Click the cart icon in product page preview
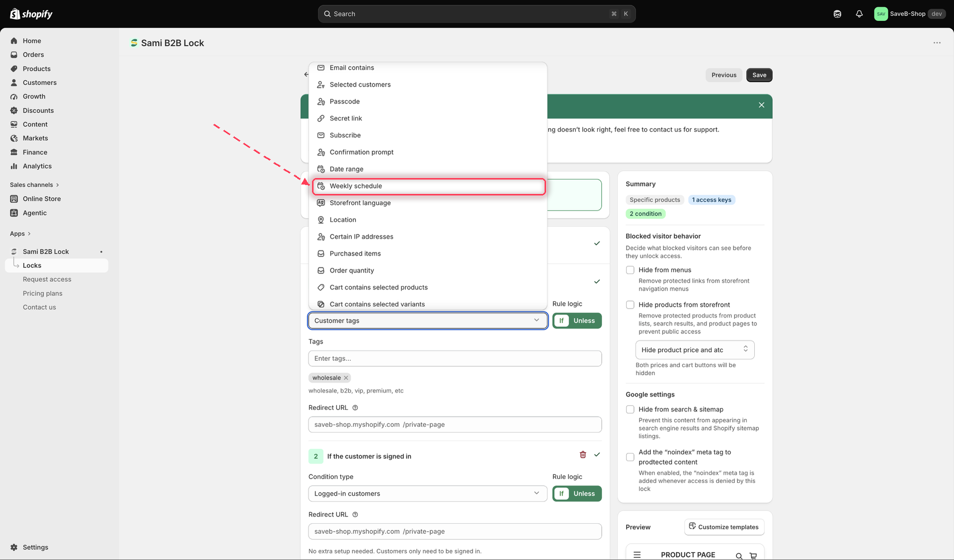954x560 pixels. [753, 556]
